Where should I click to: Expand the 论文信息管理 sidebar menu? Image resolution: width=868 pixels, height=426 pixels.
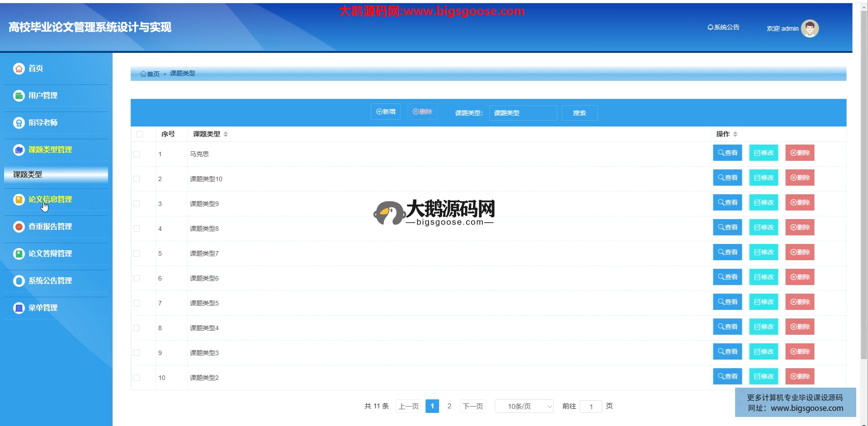click(x=50, y=200)
